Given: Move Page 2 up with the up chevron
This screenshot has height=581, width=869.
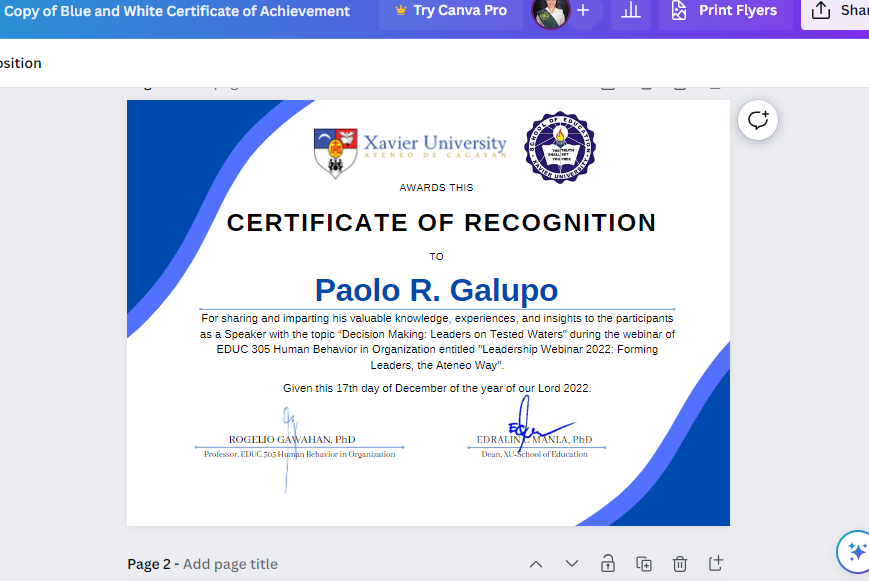Looking at the screenshot, I should coord(536,564).
